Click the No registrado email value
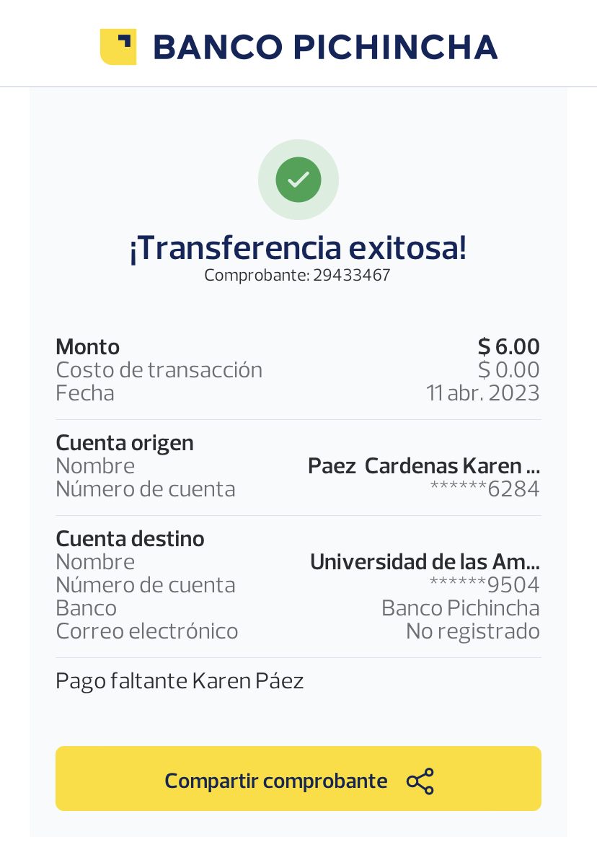The width and height of the screenshot is (597, 868). point(472,631)
